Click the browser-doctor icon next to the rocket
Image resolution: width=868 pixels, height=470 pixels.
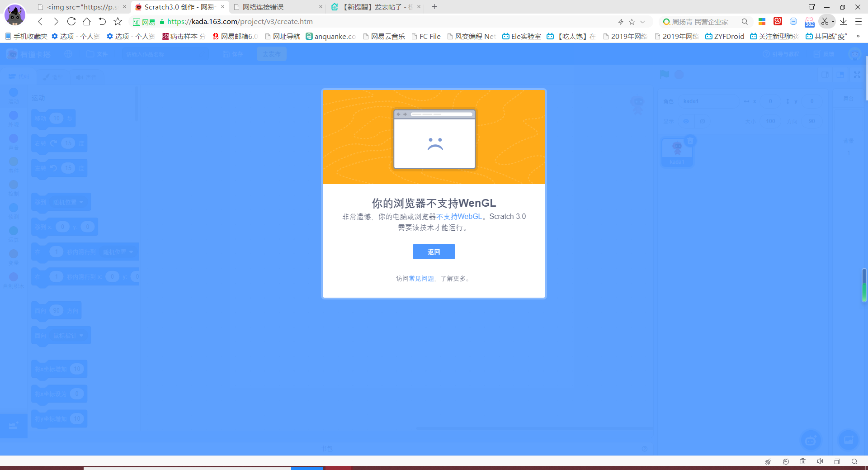click(x=786, y=461)
